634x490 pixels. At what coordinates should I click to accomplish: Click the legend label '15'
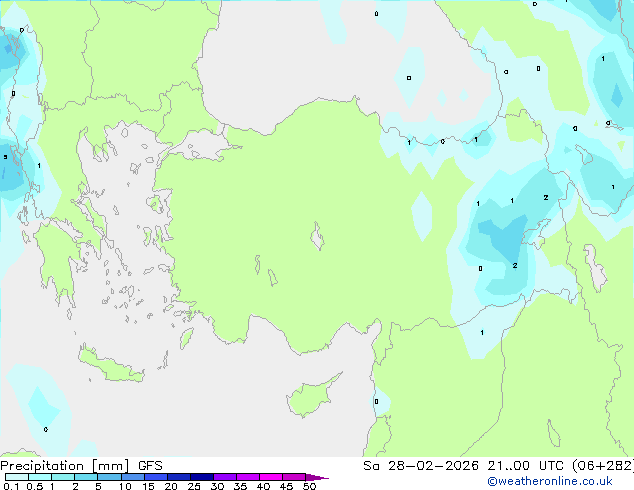pyautogui.click(x=148, y=486)
